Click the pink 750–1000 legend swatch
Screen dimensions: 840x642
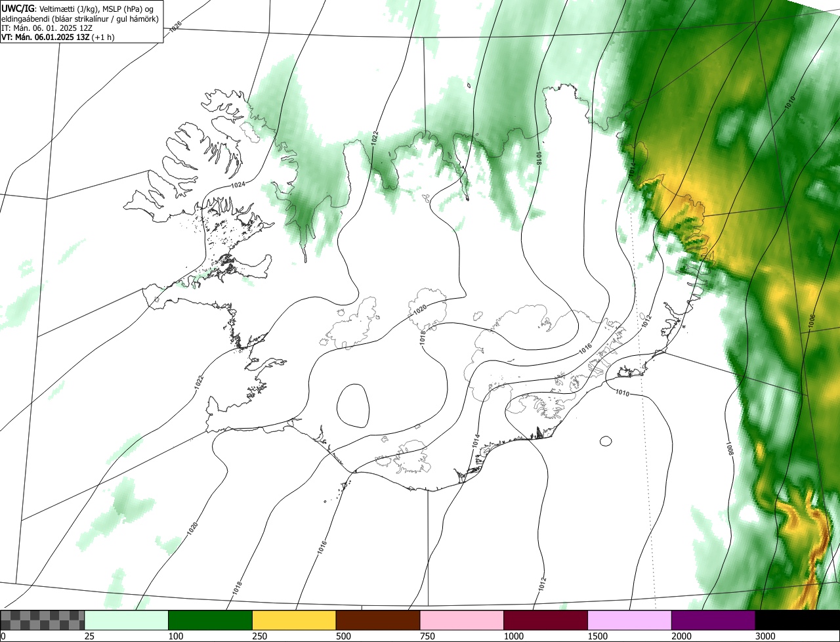(462, 620)
